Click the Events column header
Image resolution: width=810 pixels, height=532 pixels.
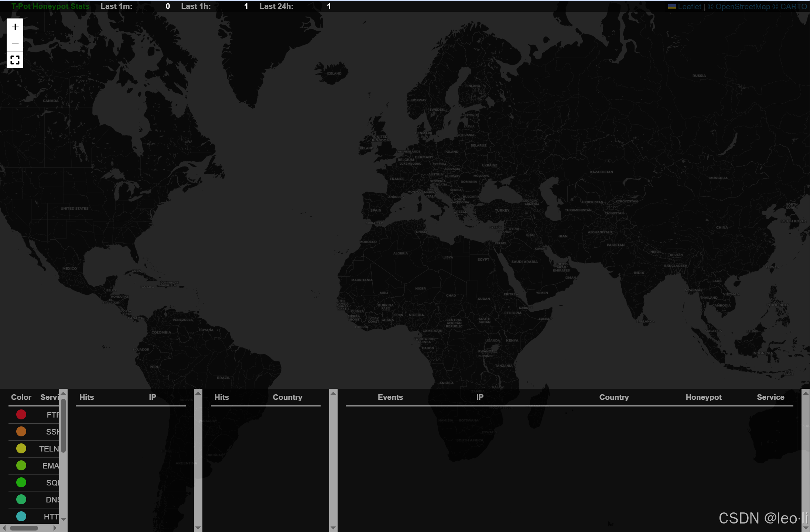(x=390, y=397)
